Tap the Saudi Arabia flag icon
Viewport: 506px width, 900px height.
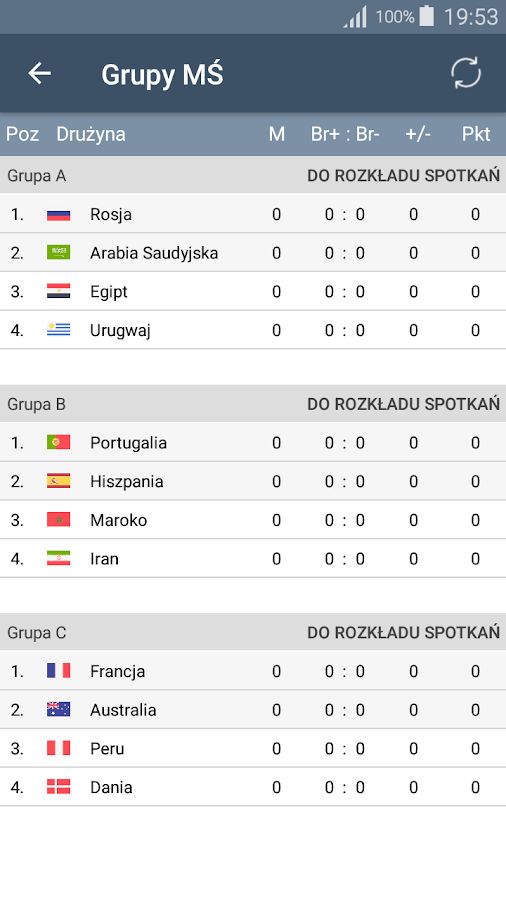pos(59,253)
